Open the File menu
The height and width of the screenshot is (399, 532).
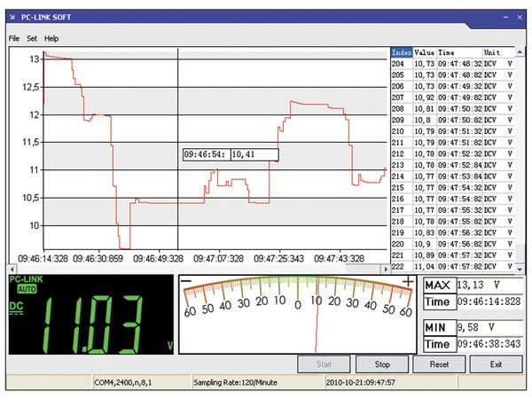pyautogui.click(x=14, y=38)
